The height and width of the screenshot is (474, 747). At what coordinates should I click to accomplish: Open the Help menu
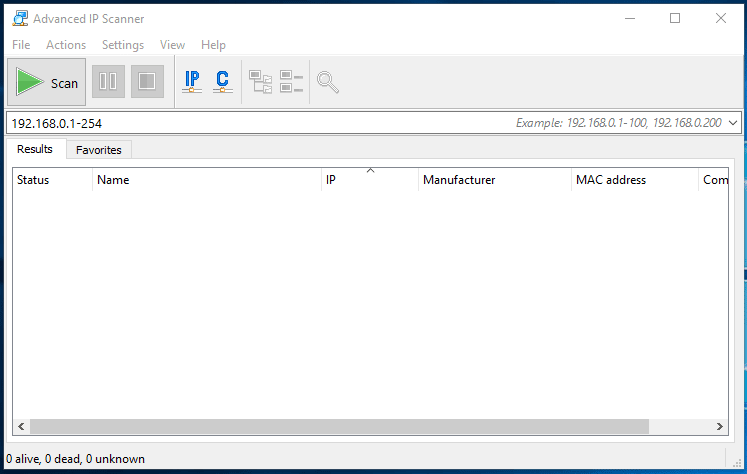pyautogui.click(x=213, y=45)
